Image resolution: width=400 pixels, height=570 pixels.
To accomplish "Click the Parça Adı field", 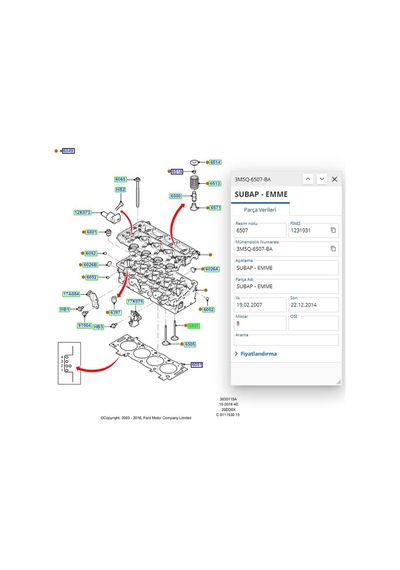I will 287,286.
